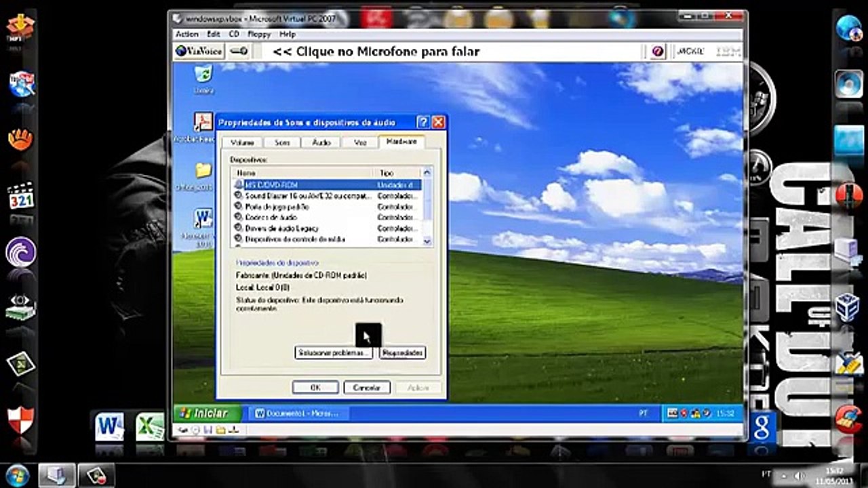The image size is (868, 488).
Task: Click the device list scroll-down arrow
Action: click(427, 241)
